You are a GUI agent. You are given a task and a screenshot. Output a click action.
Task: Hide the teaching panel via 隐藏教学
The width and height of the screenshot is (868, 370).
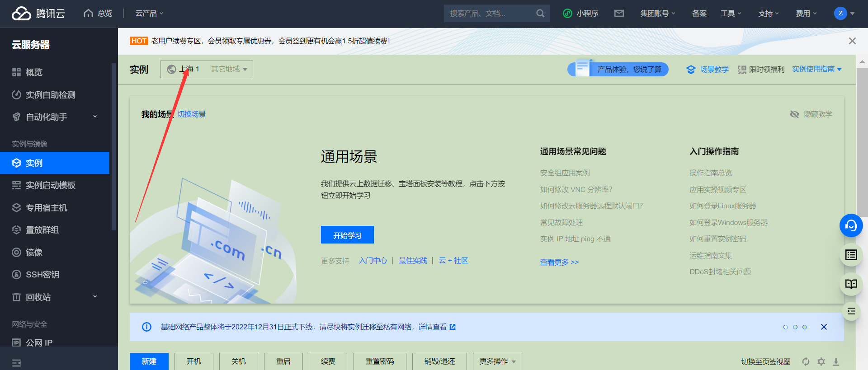pos(811,114)
